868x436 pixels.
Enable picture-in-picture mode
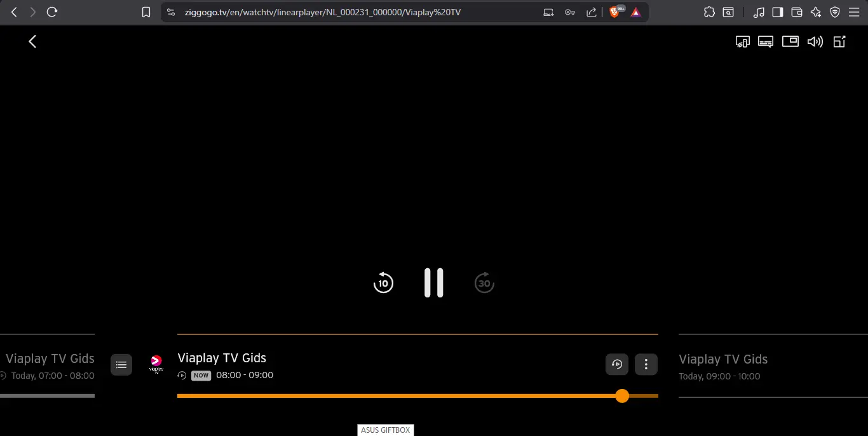click(x=790, y=41)
